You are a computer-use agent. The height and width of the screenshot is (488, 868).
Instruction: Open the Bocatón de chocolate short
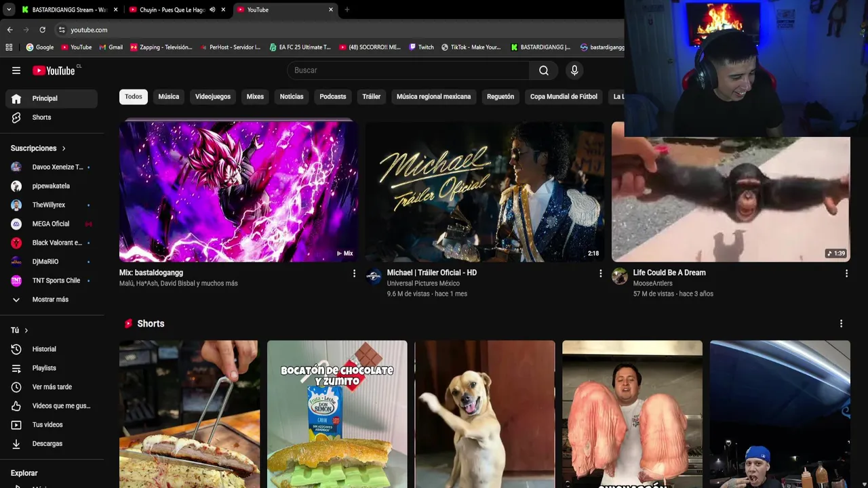pyautogui.click(x=337, y=414)
